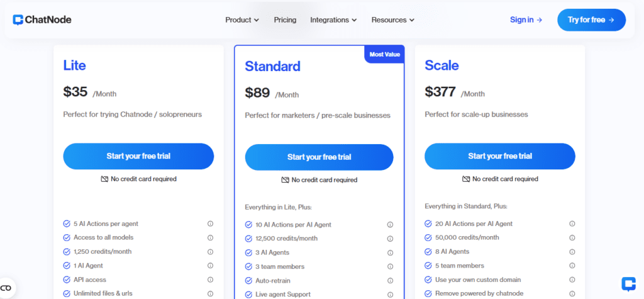Expand the Resources dropdown menu
Viewport: 644px width, 299px height.
[x=393, y=20]
